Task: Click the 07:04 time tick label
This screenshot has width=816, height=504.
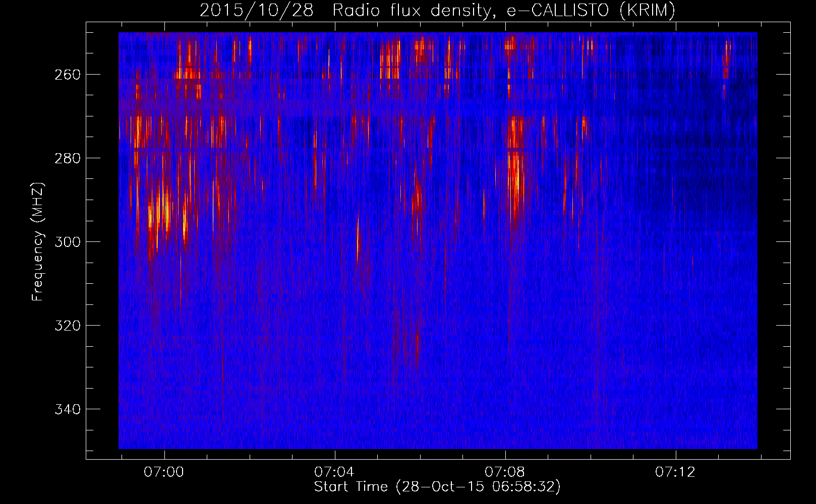Action: 334,472
